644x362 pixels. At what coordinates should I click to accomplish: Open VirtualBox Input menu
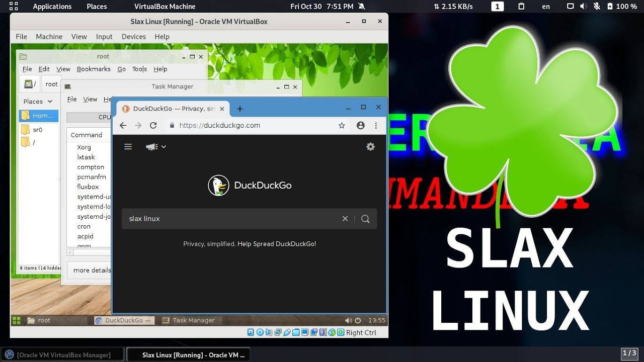pos(104,37)
